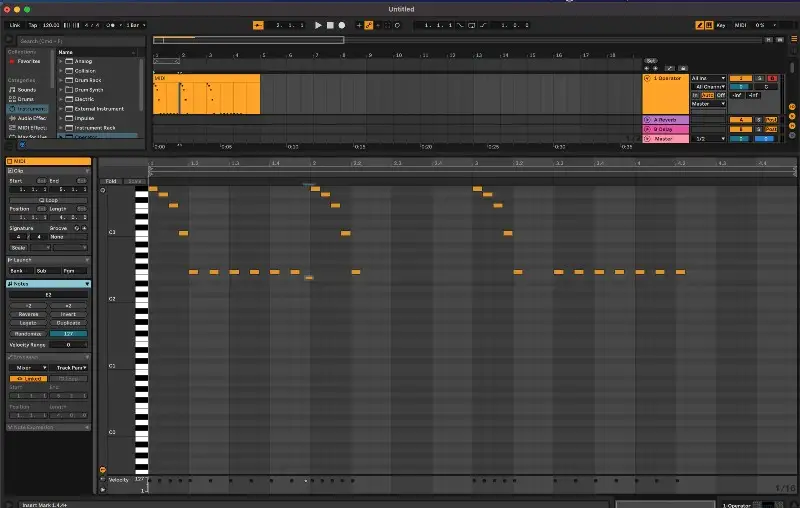
Task: Expand the Drum Synth folder
Action: click(61, 90)
